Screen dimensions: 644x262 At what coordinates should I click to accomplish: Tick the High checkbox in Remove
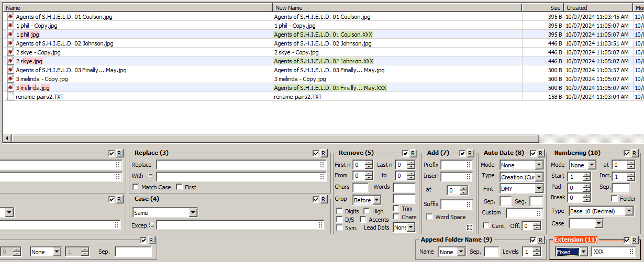pyautogui.click(x=367, y=211)
